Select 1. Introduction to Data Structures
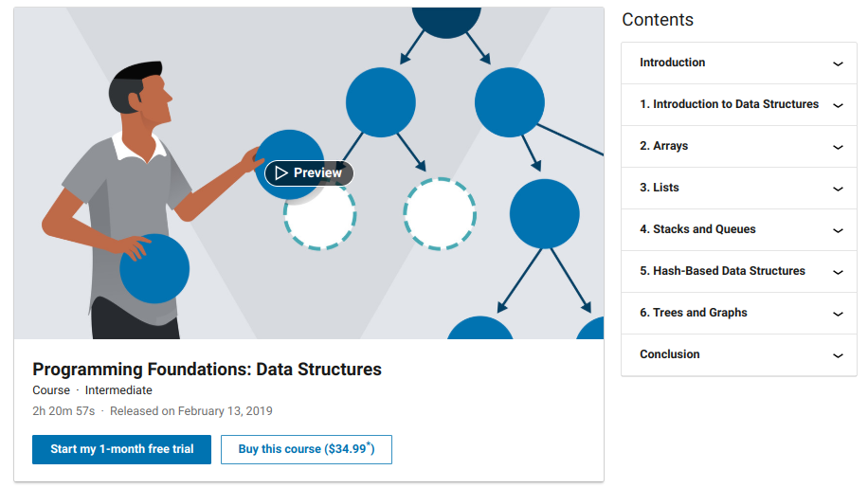This screenshot has height=488, width=868. tap(729, 104)
